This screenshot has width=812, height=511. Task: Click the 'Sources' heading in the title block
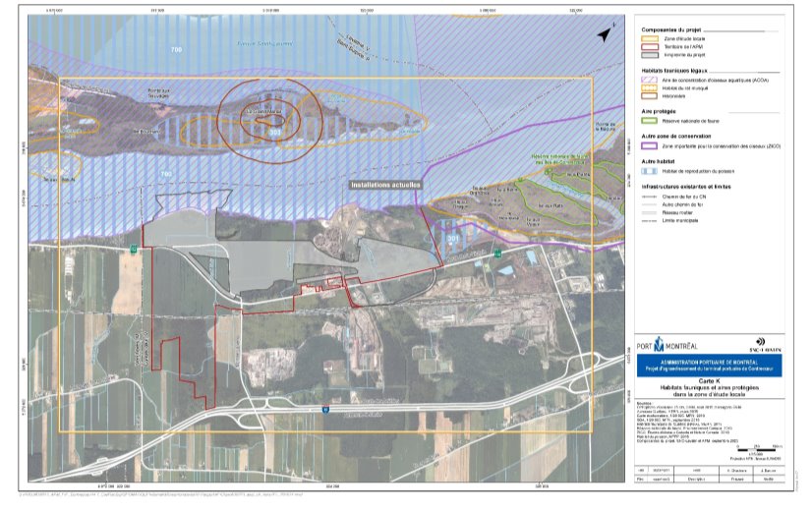(644, 403)
